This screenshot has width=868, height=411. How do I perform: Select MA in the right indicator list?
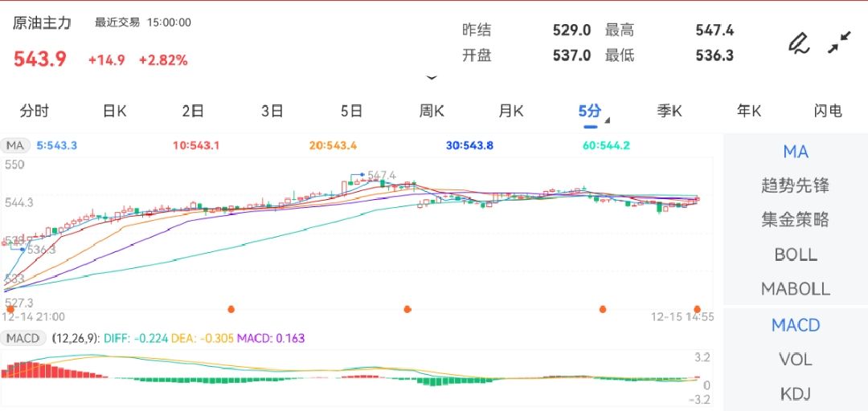(795, 152)
